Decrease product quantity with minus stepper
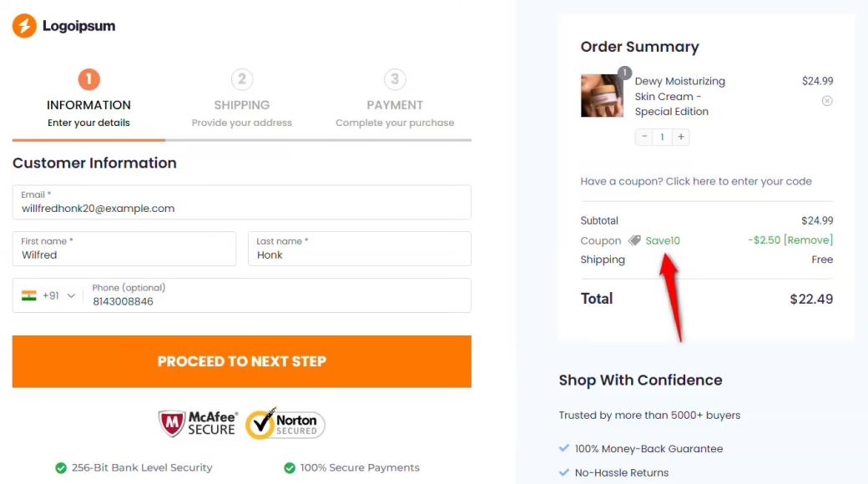This screenshot has height=484, width=868. 644,137
